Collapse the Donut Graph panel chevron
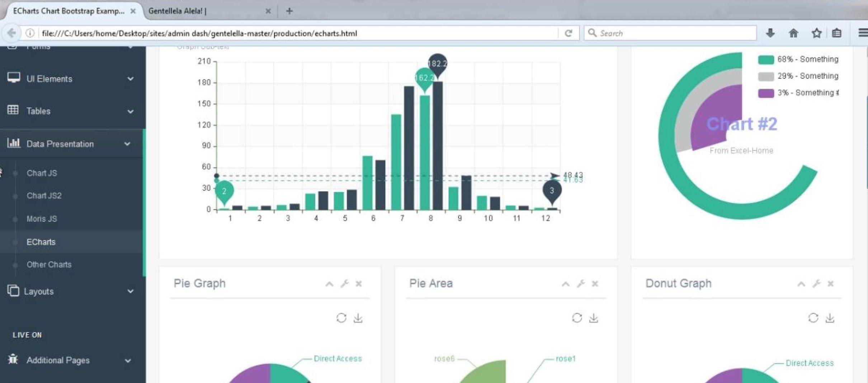The height and width of the screenshot is (383, 868). (801, 284)
